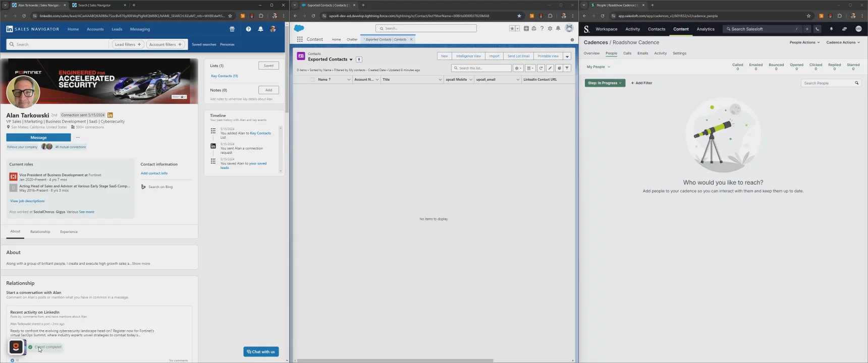868x363 pixels.
Task: Click the Search People input field
Action: pyautogui.click(x=828, y=83)
